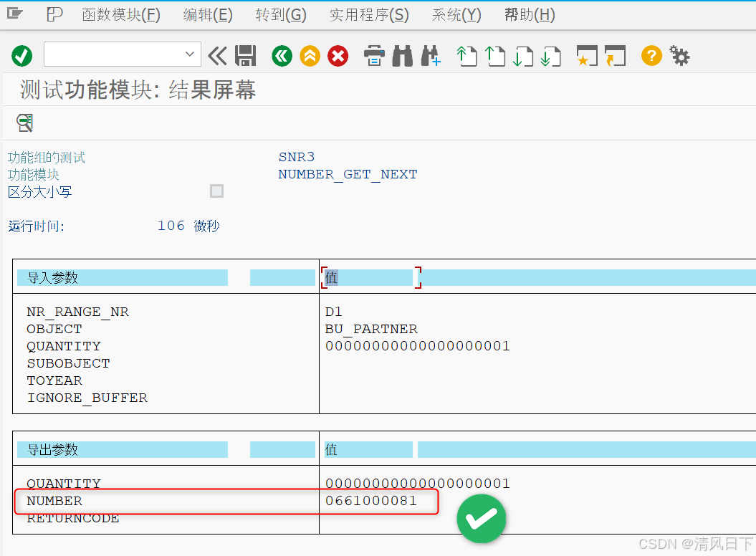This screenshot has width=756, height=556.
Task: Go to First Page icon
Action: [466, 56]
